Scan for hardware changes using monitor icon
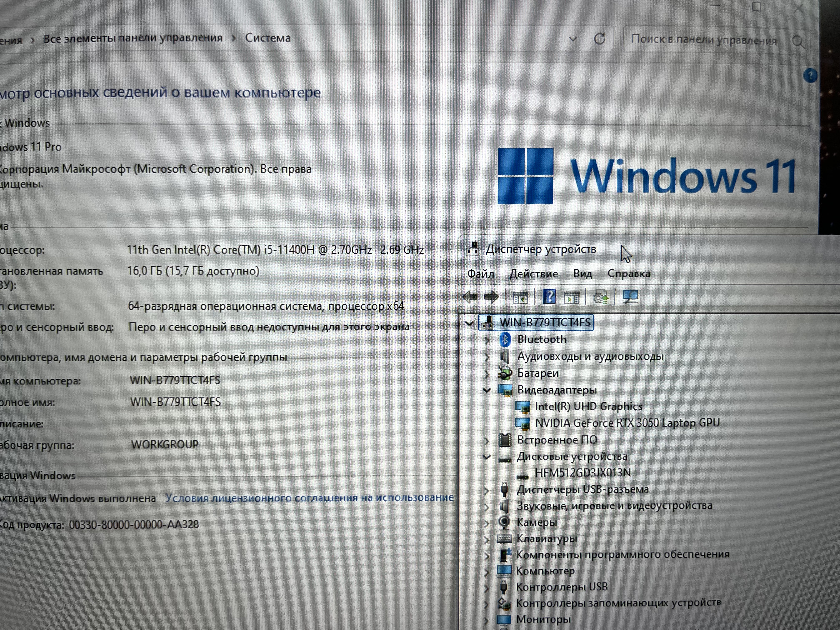 tap(630, 296)
